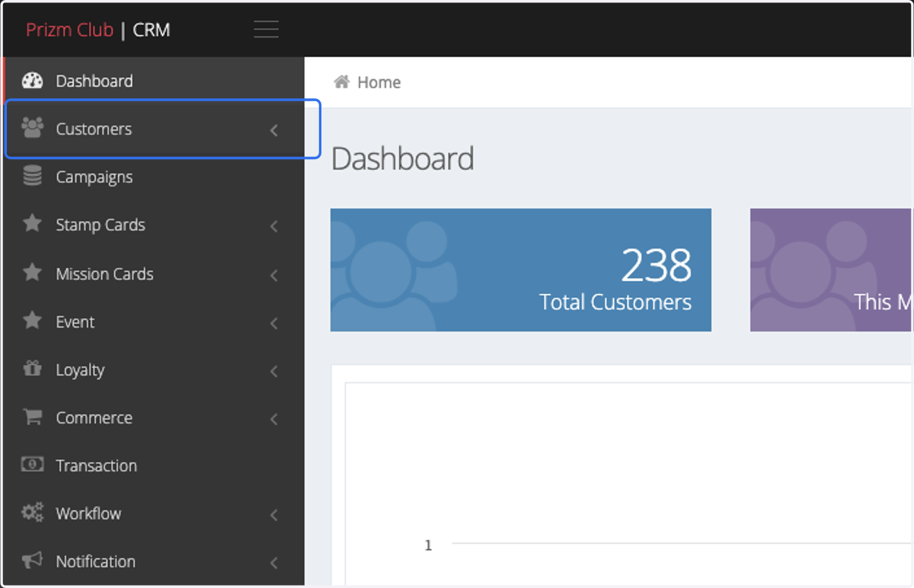Open the Transaction menu item
The height and width of the screenshot is (588, 914).
coord(154,465)
